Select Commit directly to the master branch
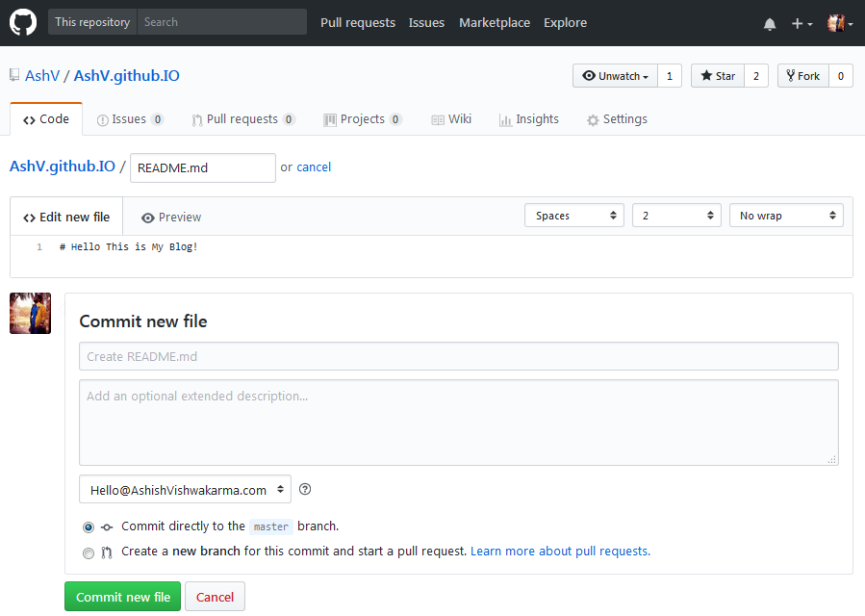 pos(89,527)
